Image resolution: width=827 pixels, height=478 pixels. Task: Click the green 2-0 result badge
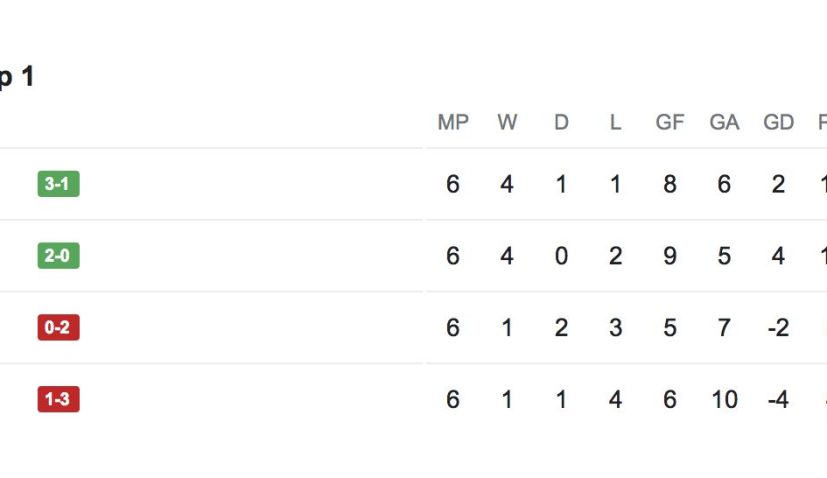coord(58,256)
